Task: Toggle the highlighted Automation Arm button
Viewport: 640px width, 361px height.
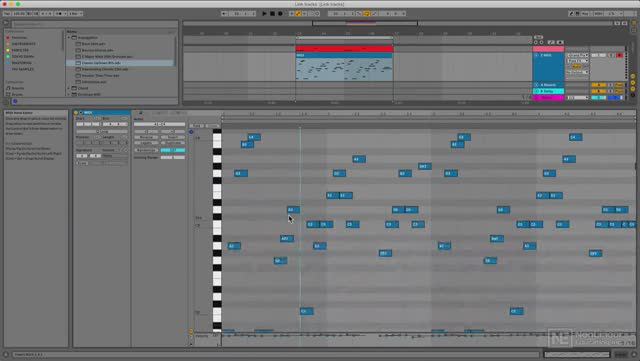Action: click(x=298, y=13)
